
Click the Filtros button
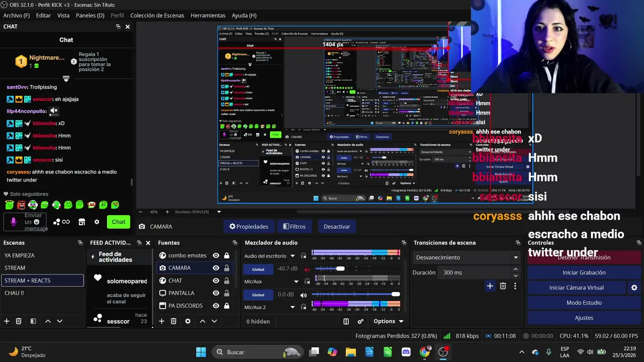(294, 227)
